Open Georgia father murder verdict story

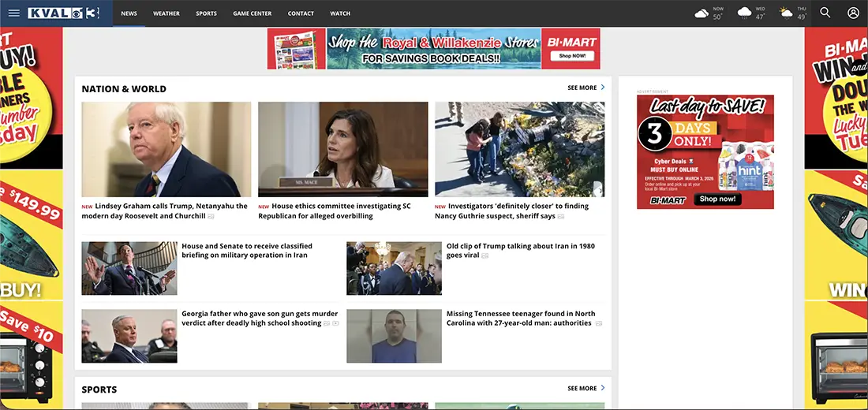[260, 319]
